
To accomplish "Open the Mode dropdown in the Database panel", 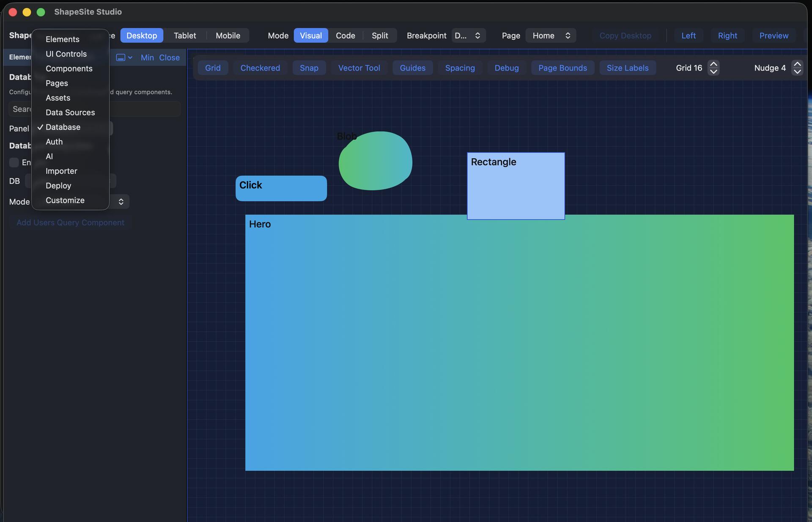I will [x=120, y=202].
